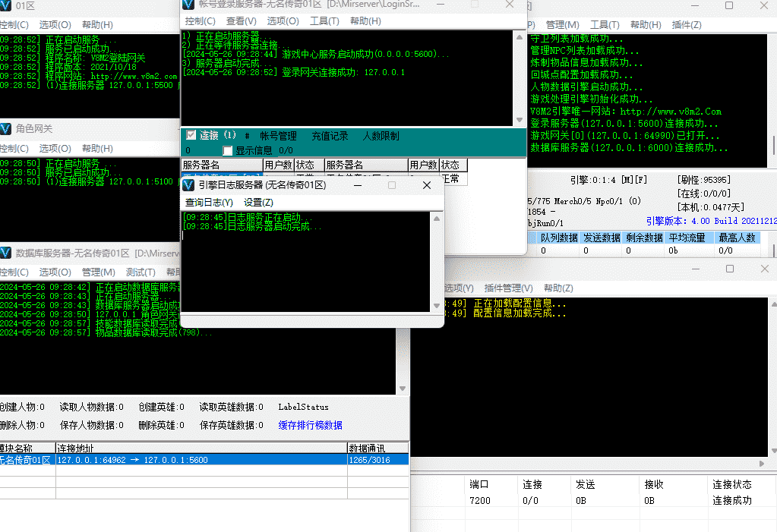This screenshot has height=532, width=777.
Task: Toggle the 连接 checkbox in login server
Action: pos(191,135)
